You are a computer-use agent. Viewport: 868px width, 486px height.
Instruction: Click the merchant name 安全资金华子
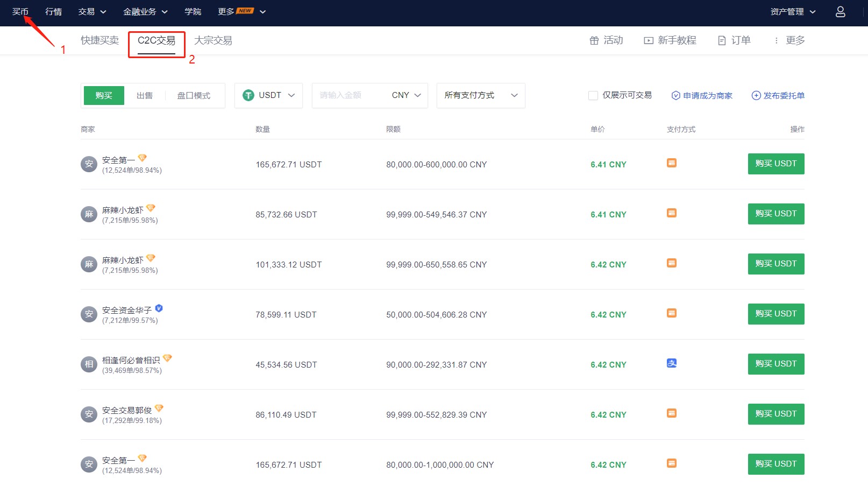pos(127,310)
